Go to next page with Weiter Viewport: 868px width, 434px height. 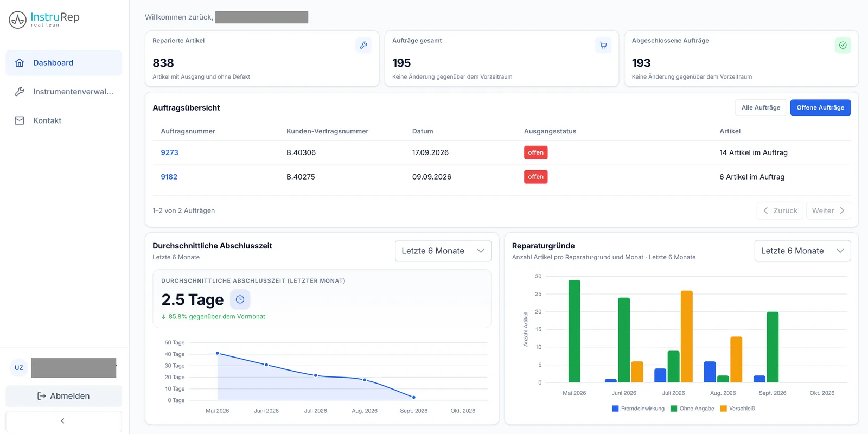pos(828,210)
